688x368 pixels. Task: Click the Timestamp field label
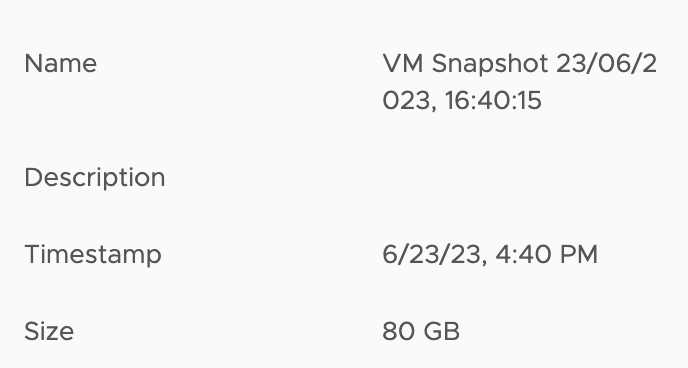[93, 255]
